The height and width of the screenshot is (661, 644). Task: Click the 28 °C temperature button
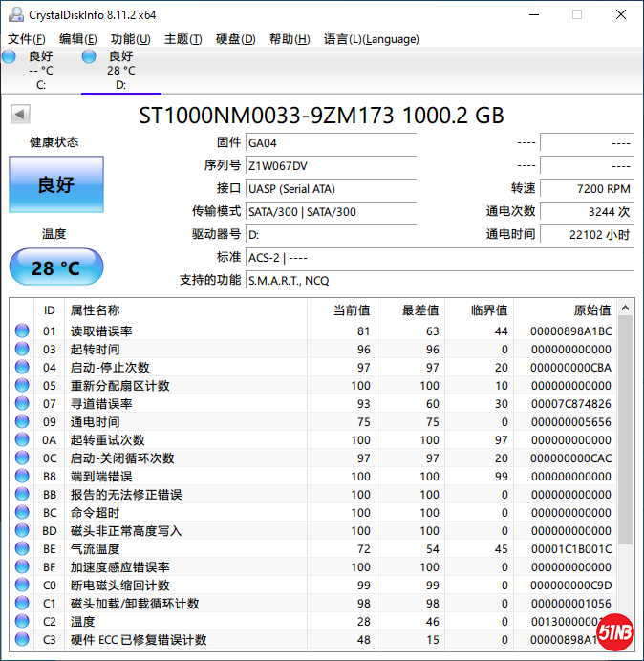[x=55, y=267]
